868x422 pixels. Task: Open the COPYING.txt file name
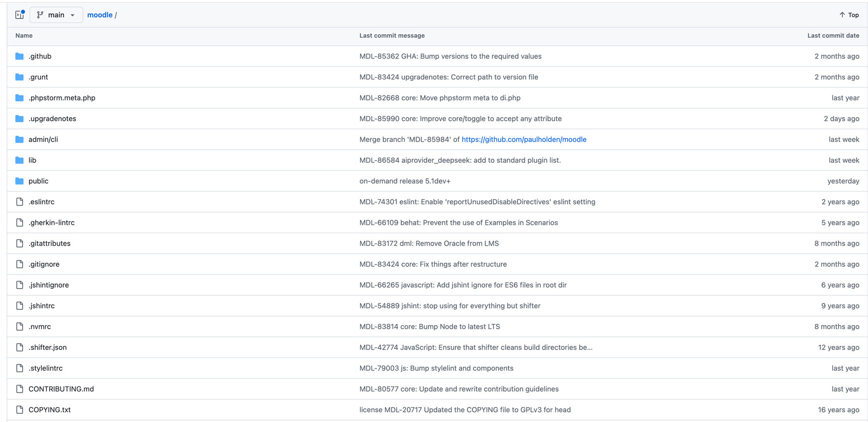tap(50, 409)
